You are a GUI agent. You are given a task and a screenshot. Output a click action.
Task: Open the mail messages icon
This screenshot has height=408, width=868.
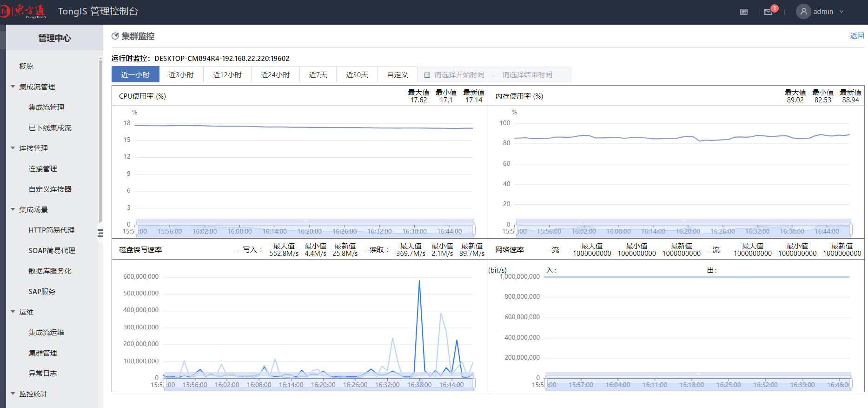(x=768, y=12)
